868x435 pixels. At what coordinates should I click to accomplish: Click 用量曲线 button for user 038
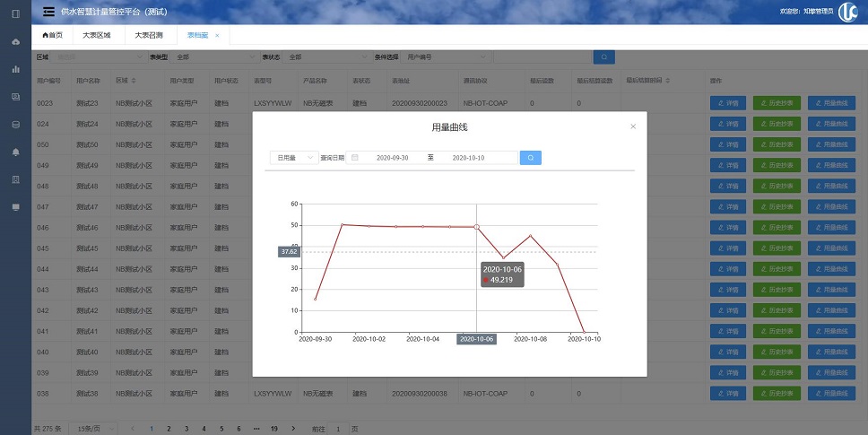[x=831, y=394]
